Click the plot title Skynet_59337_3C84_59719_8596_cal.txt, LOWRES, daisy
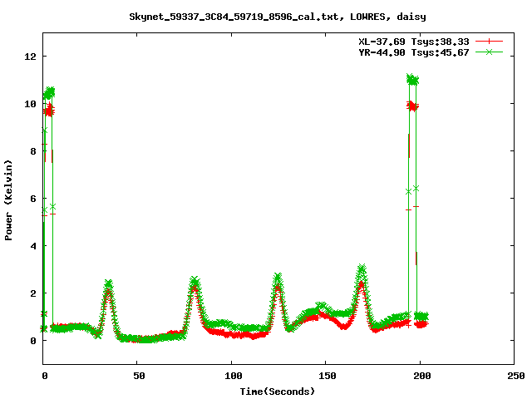The height and width of the screenshot is (399, 532). pyautogui.click(x=278, y=17)
